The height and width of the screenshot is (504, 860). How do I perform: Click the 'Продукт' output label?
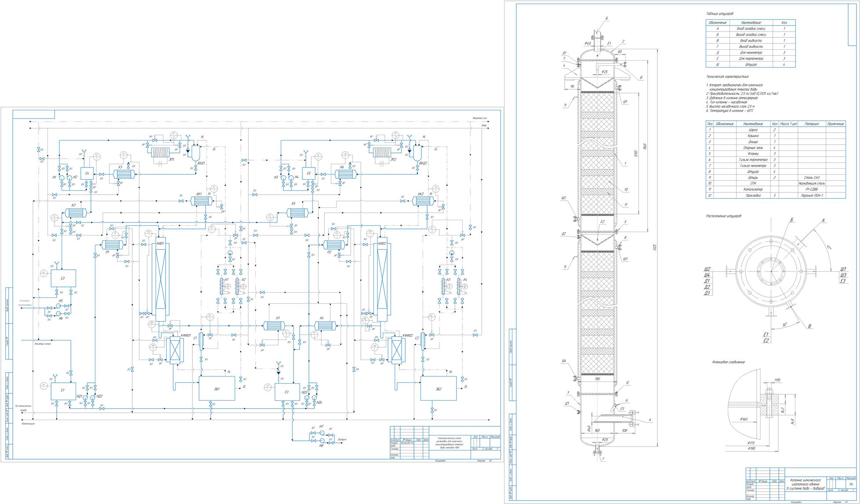pos(342,439)
